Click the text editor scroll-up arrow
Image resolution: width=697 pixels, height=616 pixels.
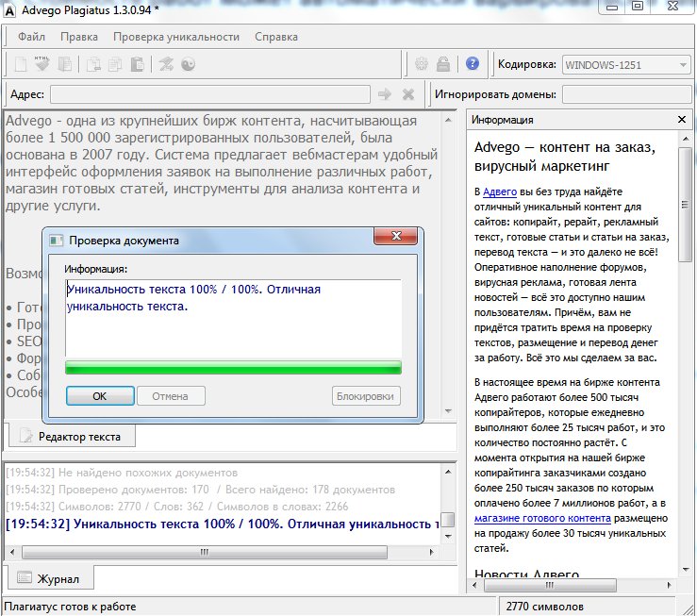pyautogui.click(x=448, y=120)
